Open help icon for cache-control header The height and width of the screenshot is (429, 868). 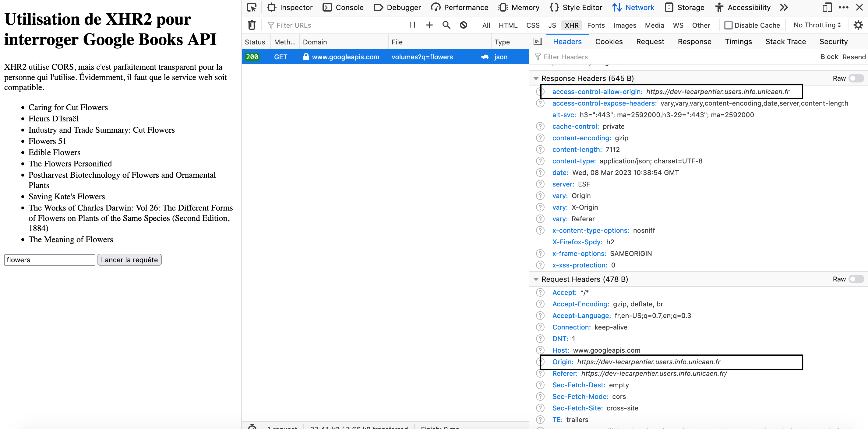coord(540,126)
